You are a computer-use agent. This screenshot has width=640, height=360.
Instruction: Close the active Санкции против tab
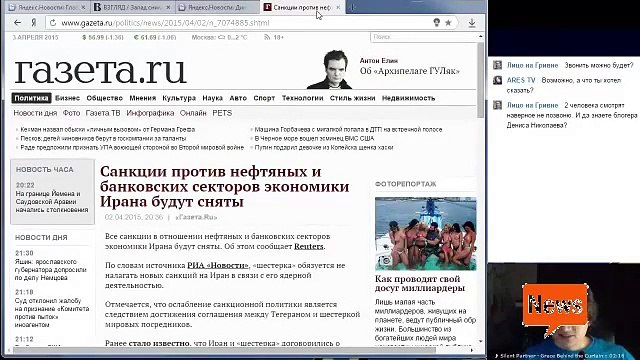pos(338,7)
